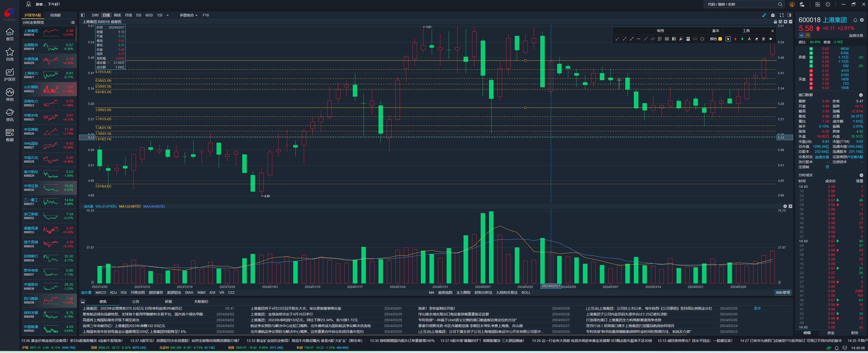
Task: Switch to the 周线 period tab
Action: 117,15
